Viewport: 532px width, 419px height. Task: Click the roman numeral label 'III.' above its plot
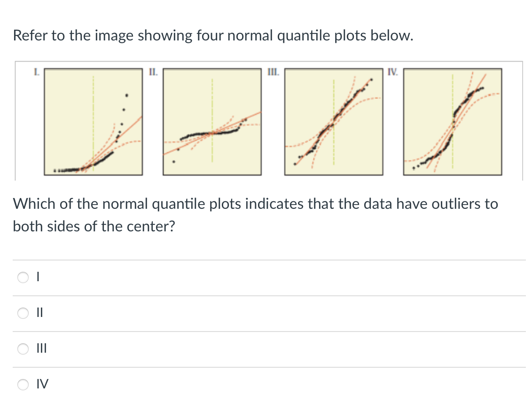273,72
